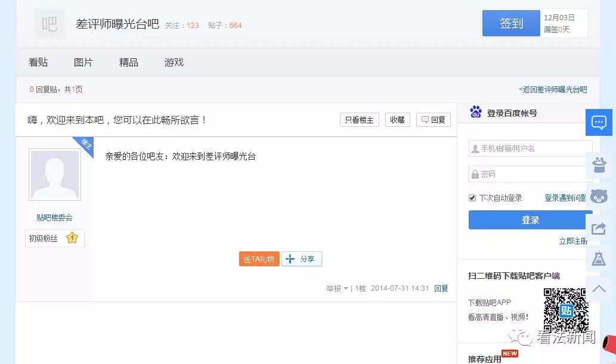Screen dimensions: 616x364
Task: Click 回复 link beside the post timestamp
Action: [x=441, y=288]
